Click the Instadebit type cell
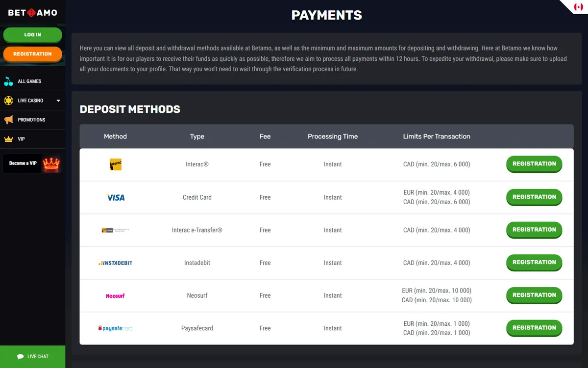The image size is (588, 368). pyautogui.click(x=197, y=263)
